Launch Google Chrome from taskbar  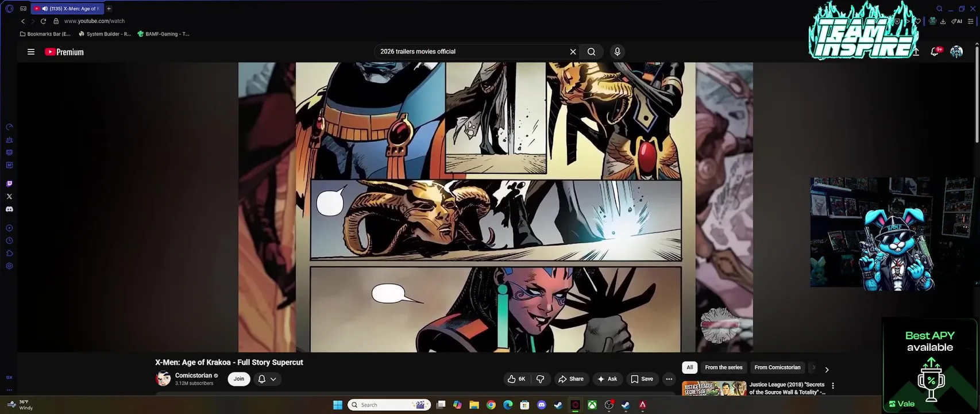click(x=491, y=405)
